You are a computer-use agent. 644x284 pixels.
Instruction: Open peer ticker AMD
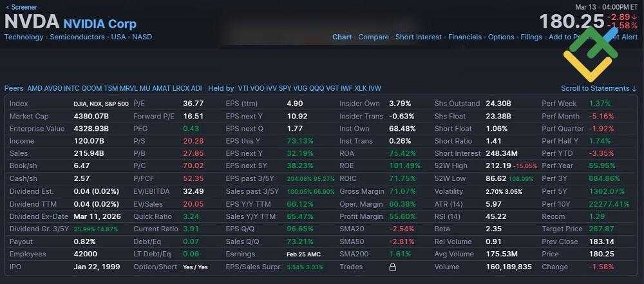tap(35, 88)
